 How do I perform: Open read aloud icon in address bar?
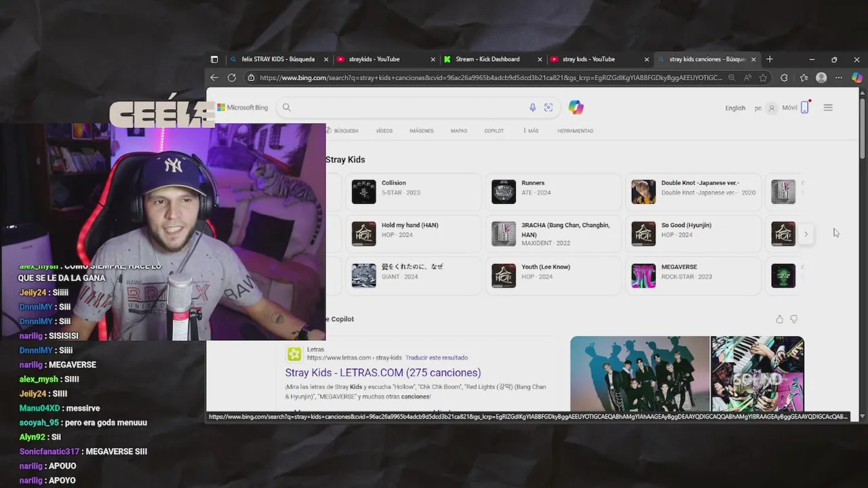tap(747, 78)
